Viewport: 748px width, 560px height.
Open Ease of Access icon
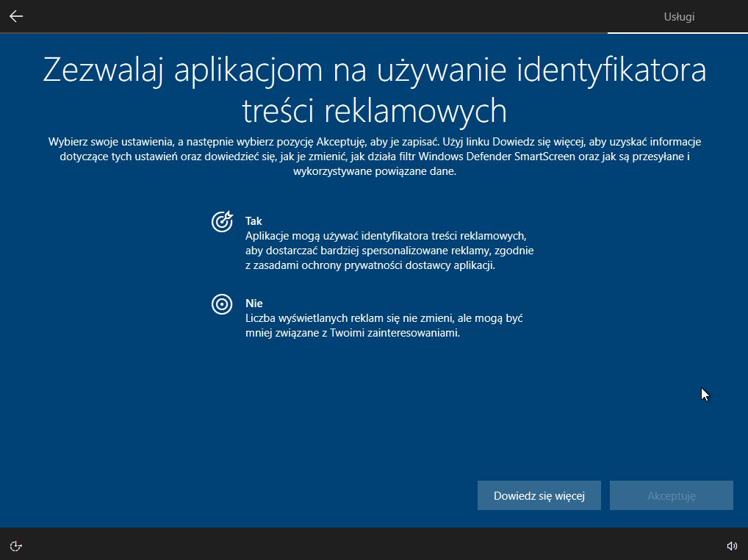[x=15, y=546]
